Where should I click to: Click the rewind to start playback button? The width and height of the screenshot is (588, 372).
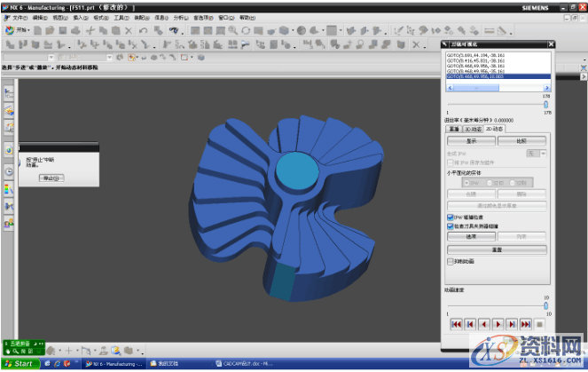coord(456,324)
